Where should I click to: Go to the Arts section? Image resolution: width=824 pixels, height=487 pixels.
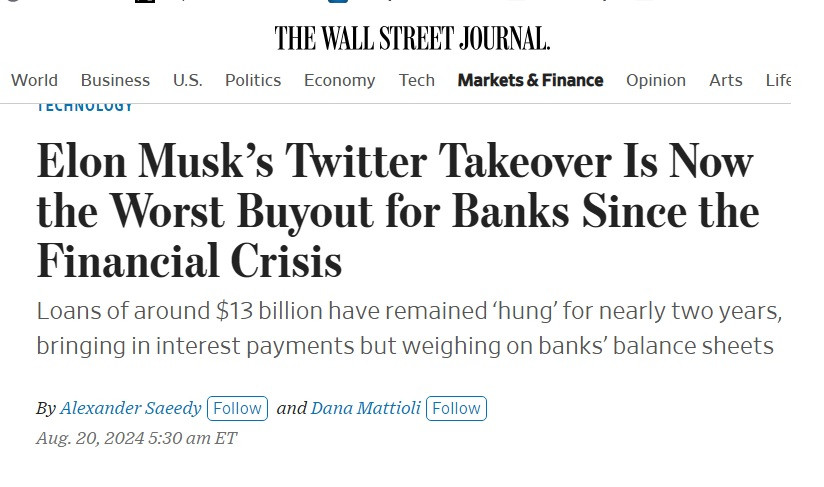pyautogui.click(x=725, y=80)
